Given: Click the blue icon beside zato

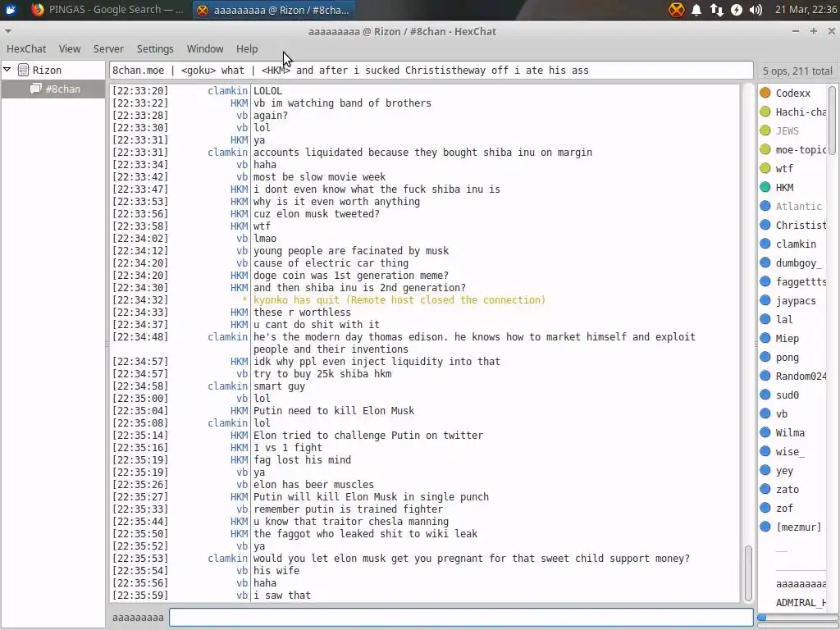Looking at the screenshot, I should [765, 489].
